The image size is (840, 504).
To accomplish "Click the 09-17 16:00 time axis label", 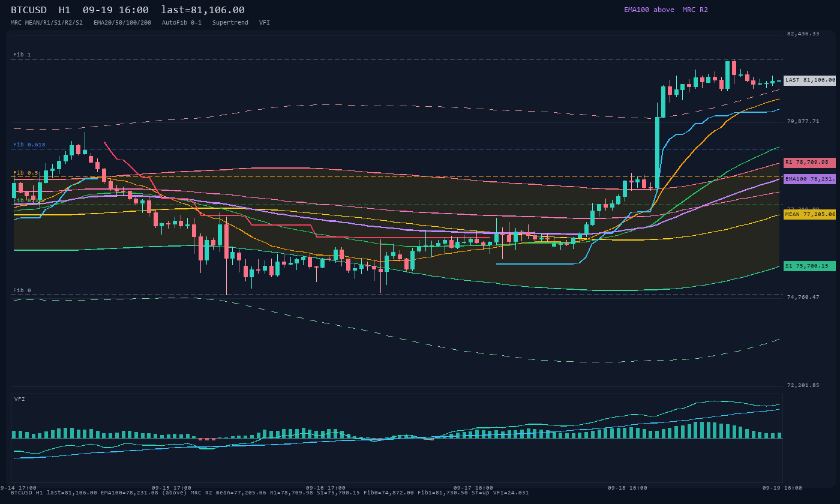I will 473,488.
